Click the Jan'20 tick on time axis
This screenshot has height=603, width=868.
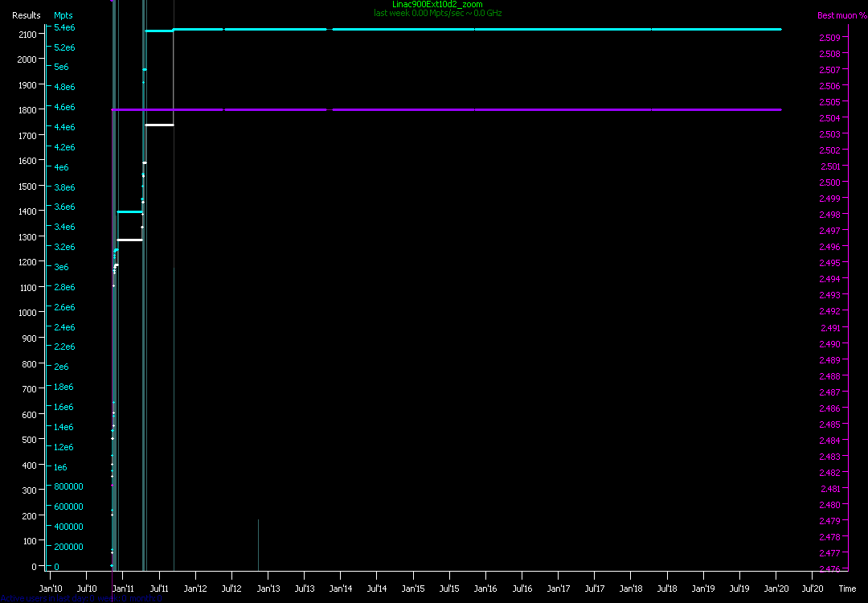click(x=776, y=589)
